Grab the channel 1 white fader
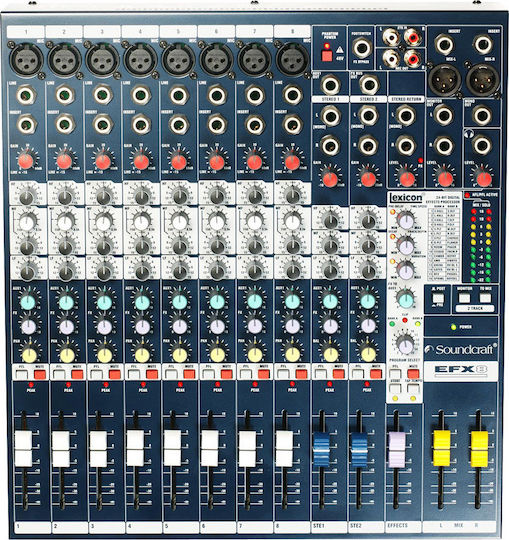This screenshot has height=540, width=509. [23, 448]
